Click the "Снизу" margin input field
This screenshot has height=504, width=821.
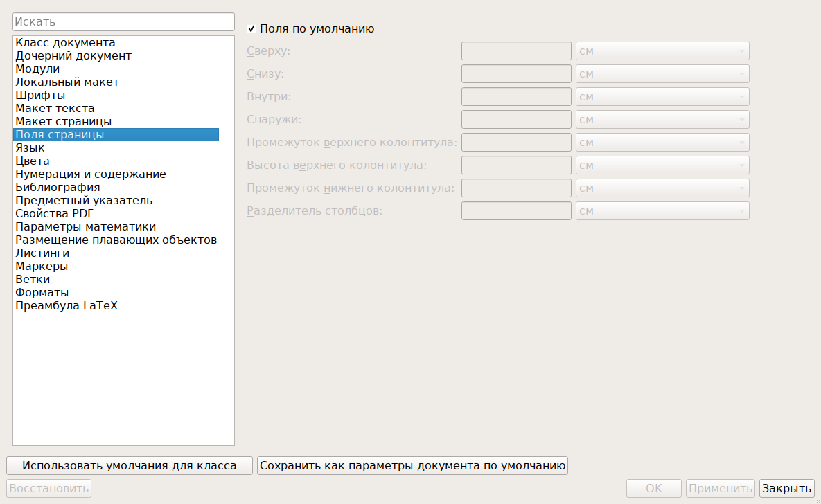[x=516, y=74]
